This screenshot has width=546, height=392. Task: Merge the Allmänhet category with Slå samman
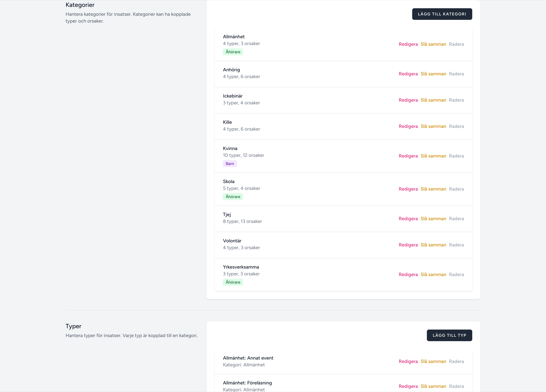[x=433, y=44]
